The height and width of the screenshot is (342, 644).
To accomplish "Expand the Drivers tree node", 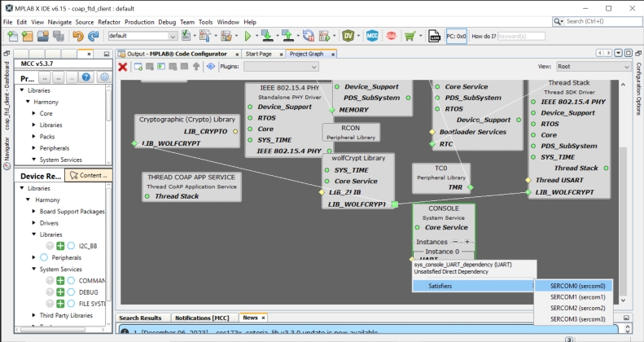I will 34,223.
